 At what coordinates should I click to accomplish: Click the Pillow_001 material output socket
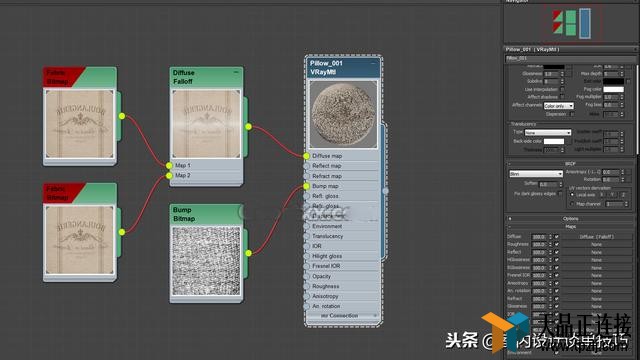point(385,190)
